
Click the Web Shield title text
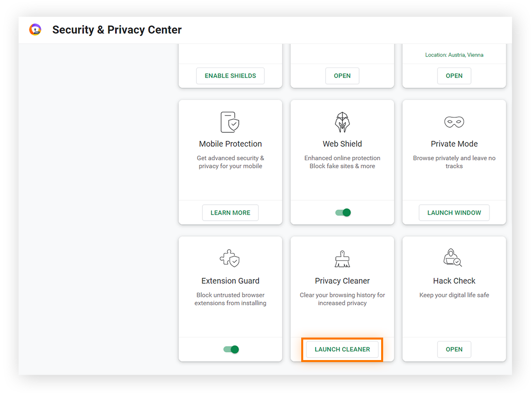342,144
